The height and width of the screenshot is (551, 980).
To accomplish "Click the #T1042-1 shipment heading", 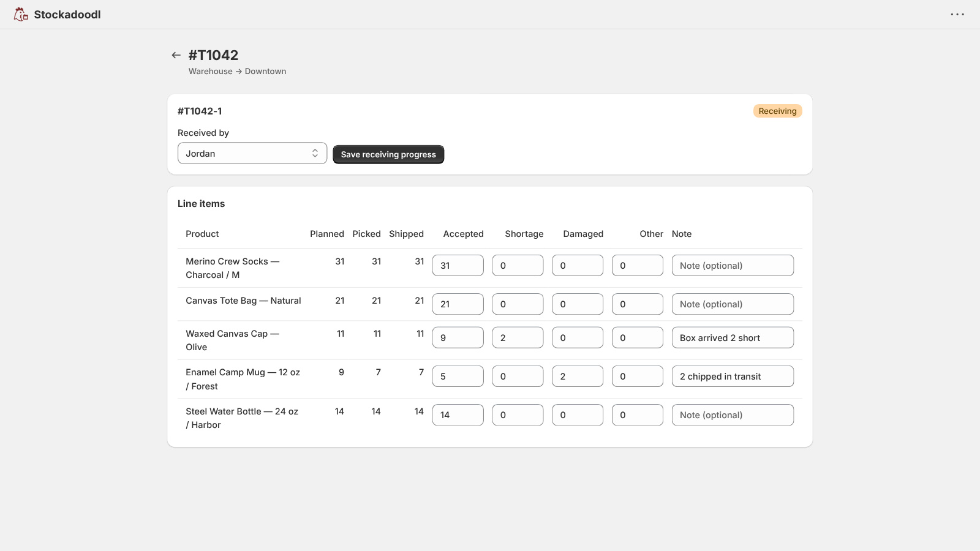I will (x=200, y=111).
